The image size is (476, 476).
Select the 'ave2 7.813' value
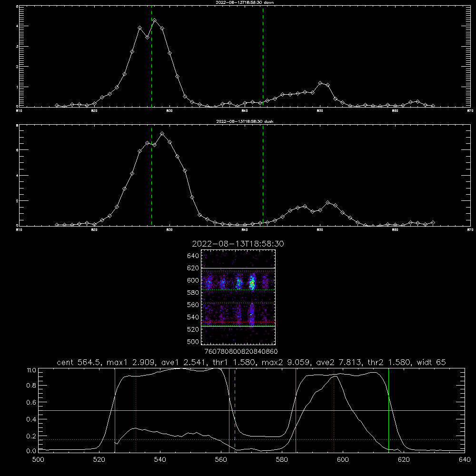[x=339, y=362]
